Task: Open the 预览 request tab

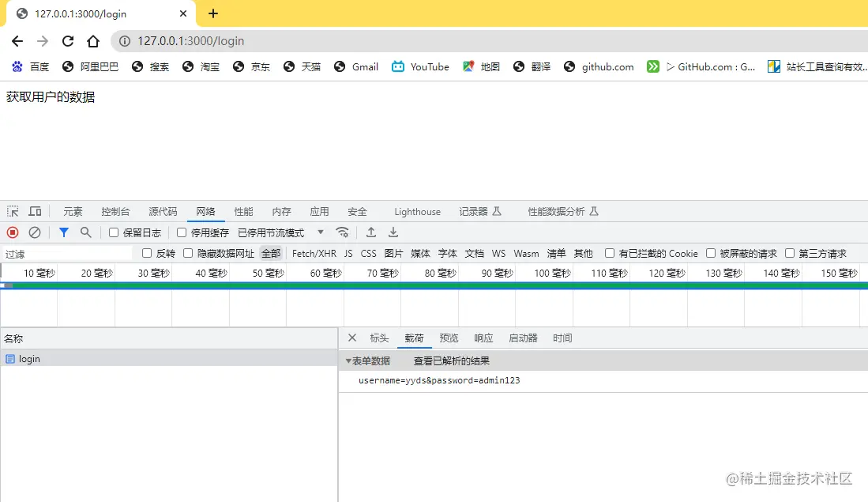Action: point(449,338)
